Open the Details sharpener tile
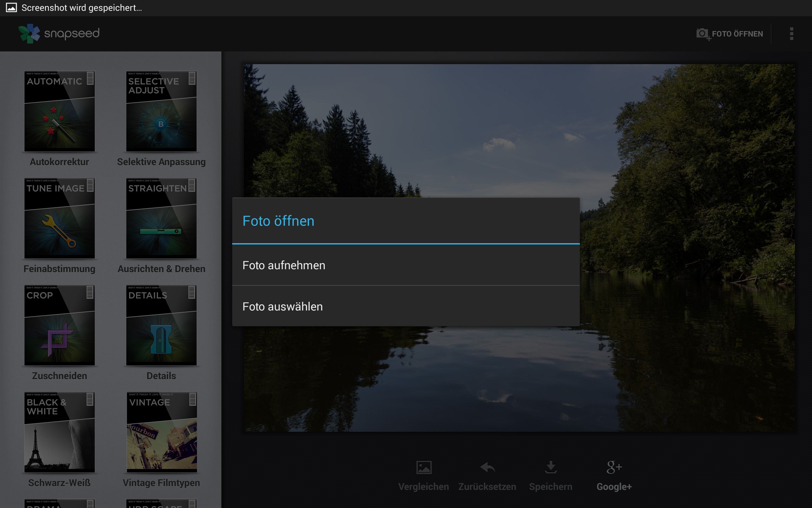This screenshot has width=812, height=508. click(x=161, y=325)
